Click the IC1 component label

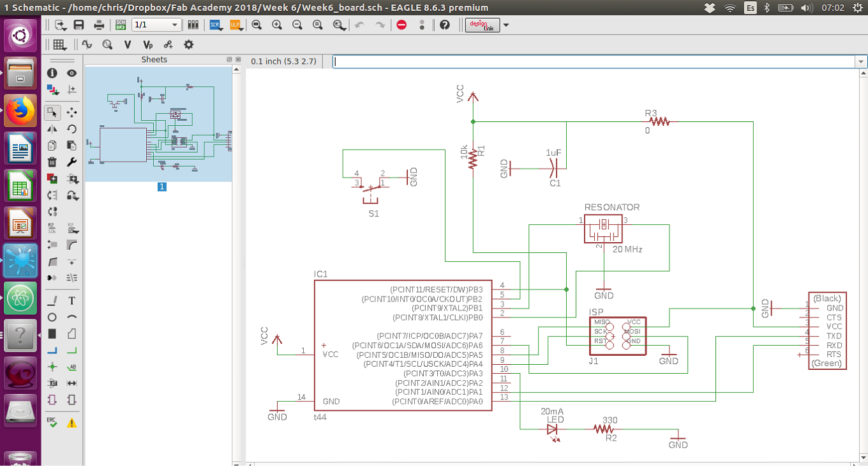(320, 274)
